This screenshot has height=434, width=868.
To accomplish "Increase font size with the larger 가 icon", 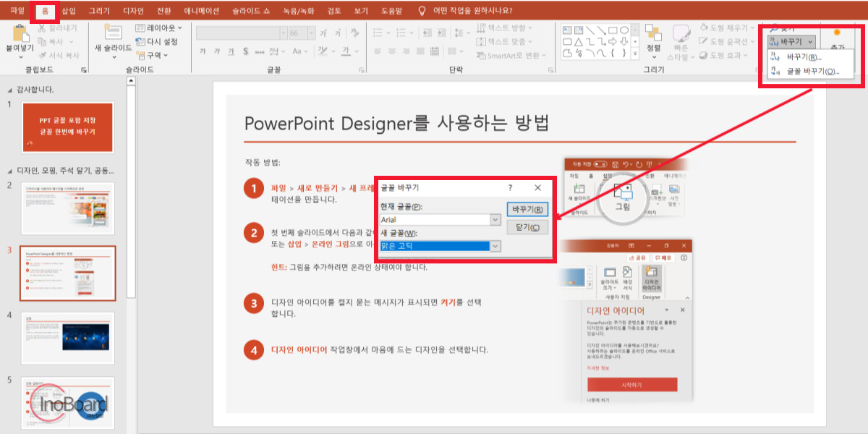I will pyautogui.click(x=323, y=33).
